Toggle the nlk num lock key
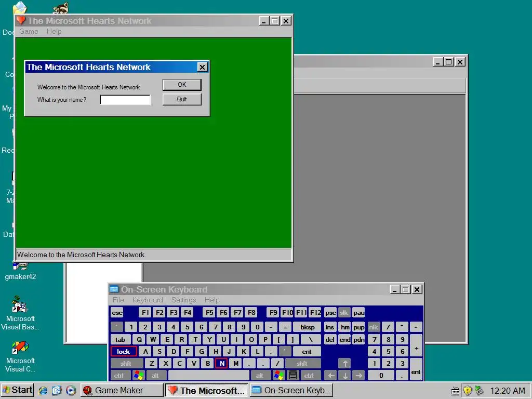The height and width of the screenshot is (399, 532). 374,327
